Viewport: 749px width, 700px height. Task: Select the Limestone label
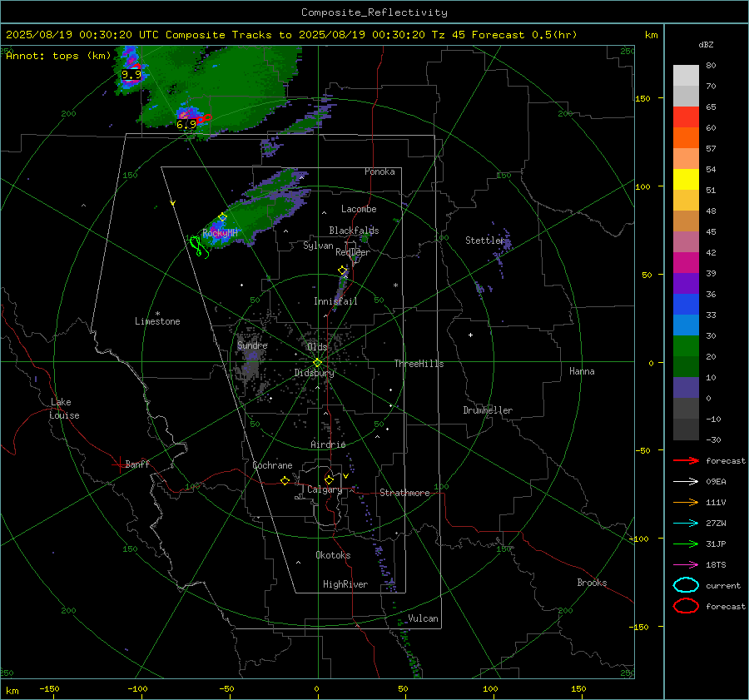tap(157, 321)
